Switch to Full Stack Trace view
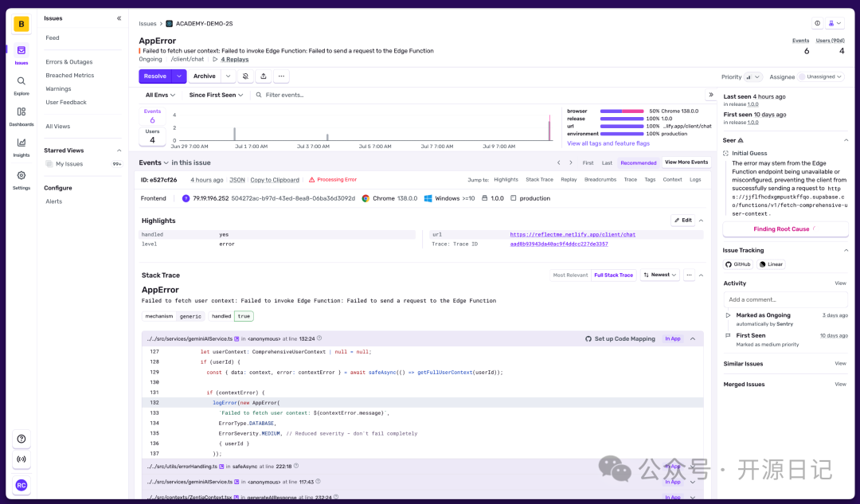 pyautogui.click(x=613, y=275)
